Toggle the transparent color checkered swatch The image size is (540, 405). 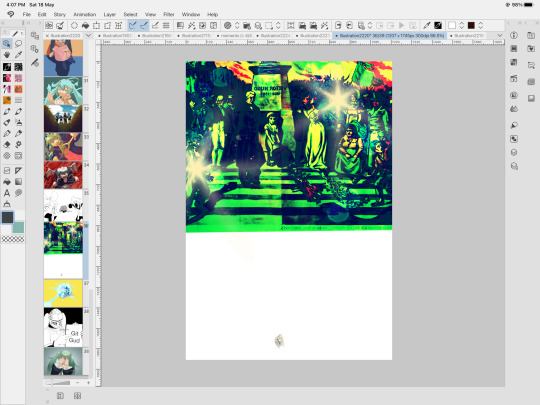point(13,239)
